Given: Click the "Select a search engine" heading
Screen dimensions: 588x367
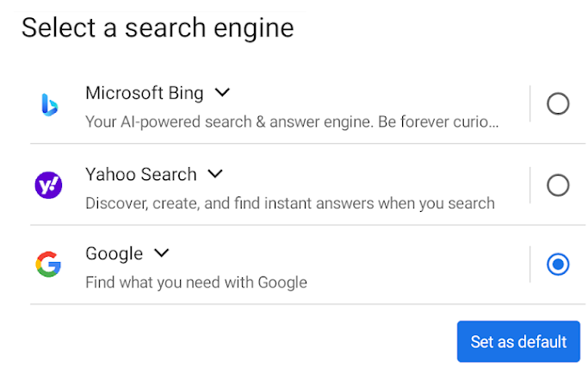Looking at the screenshot, I should [158, 28].
